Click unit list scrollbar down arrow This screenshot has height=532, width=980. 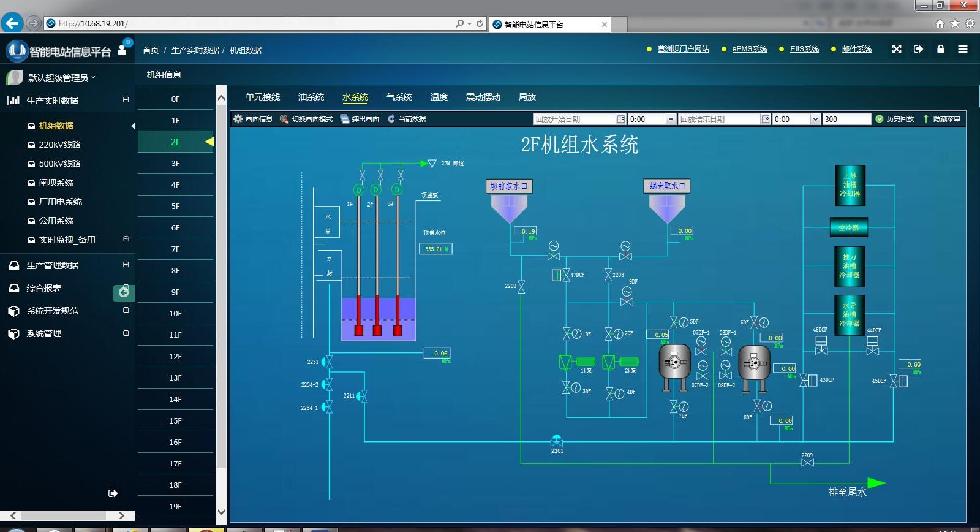pyautogui.click(x=221, y=512)
